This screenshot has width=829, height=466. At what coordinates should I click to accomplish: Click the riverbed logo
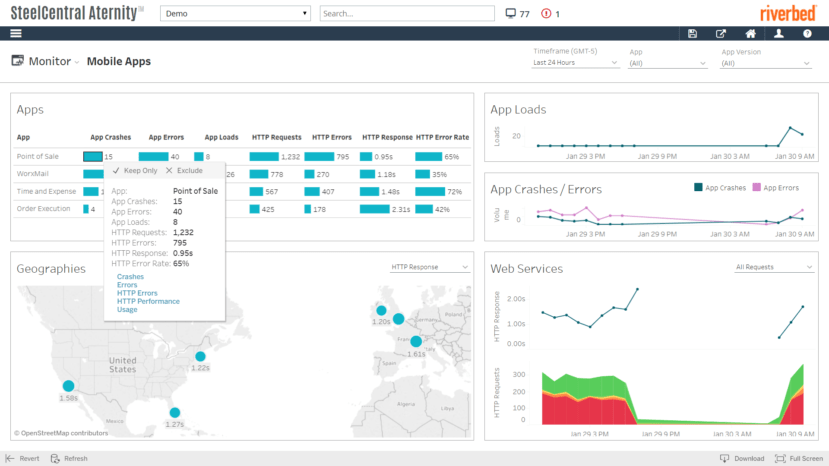coord(788,13)
